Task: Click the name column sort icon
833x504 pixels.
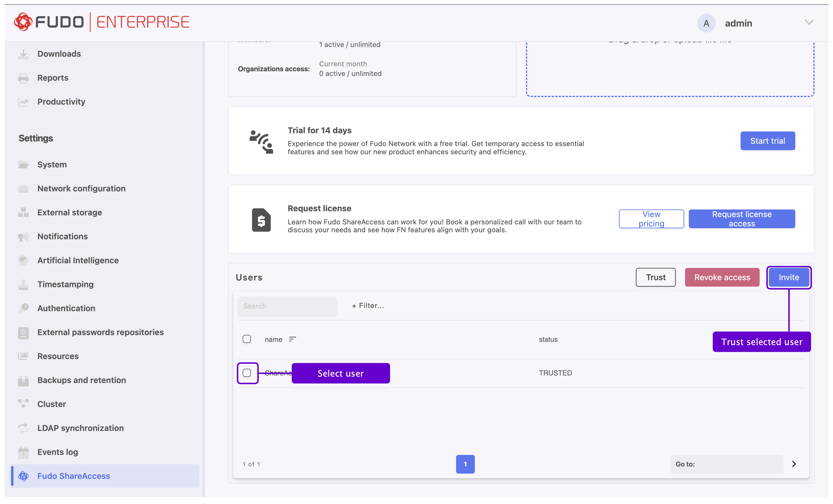Action: [292, 339]
